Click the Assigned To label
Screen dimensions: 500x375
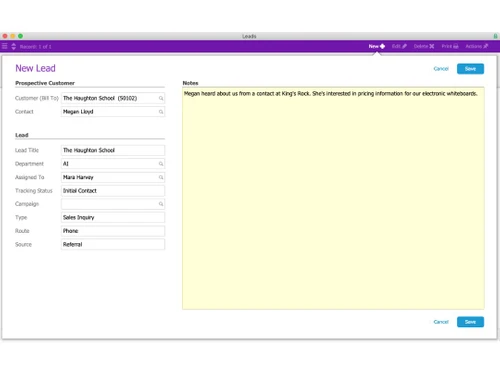(29, 177)
